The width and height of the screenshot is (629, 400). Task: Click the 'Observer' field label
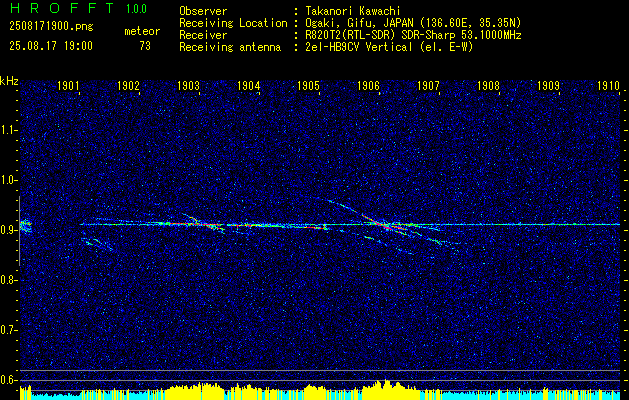pyautogui.click(x=203, y=11)
